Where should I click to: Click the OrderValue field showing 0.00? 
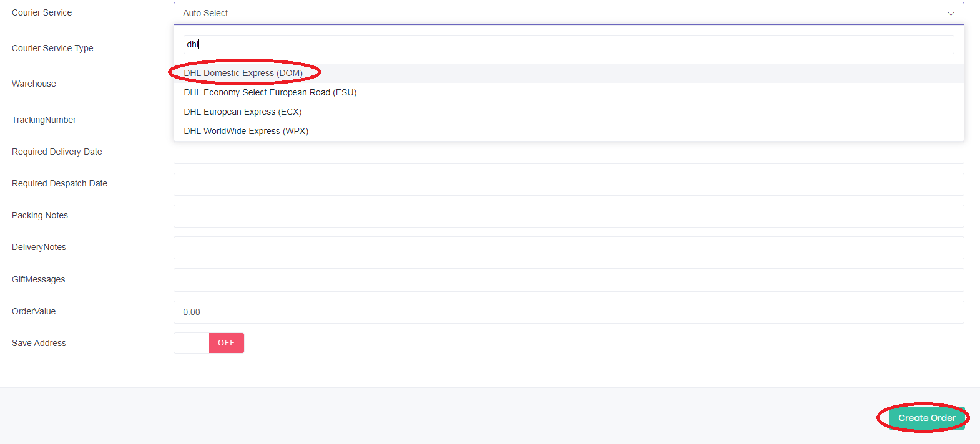tap(569, 312)
